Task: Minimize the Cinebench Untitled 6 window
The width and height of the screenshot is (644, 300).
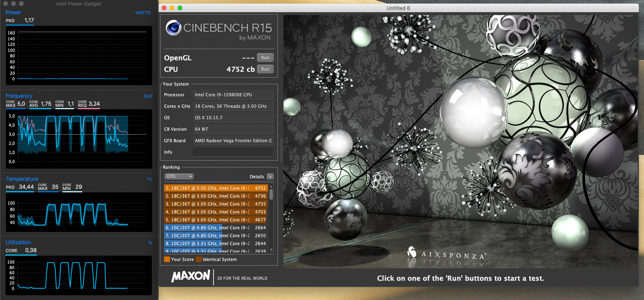Action: pos(172,8)
